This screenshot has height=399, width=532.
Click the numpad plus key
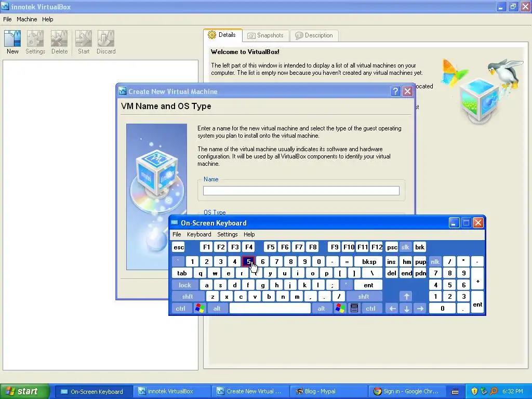477,279
